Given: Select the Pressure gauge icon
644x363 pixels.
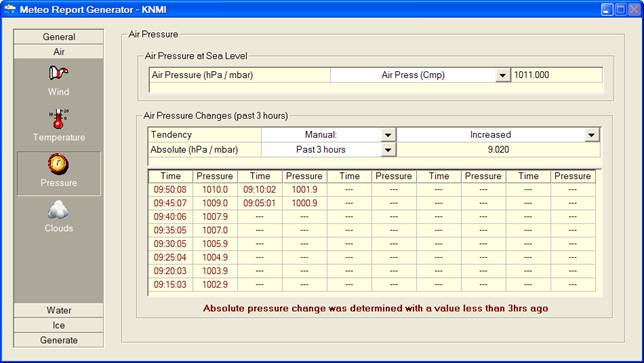Looking at the screenshot, I should pos(58,164).
